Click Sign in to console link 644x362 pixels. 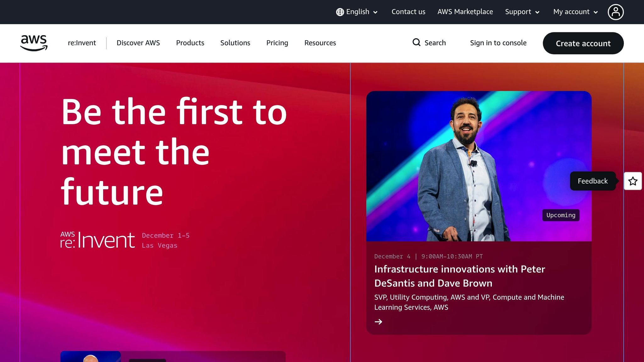pos(498,43)
